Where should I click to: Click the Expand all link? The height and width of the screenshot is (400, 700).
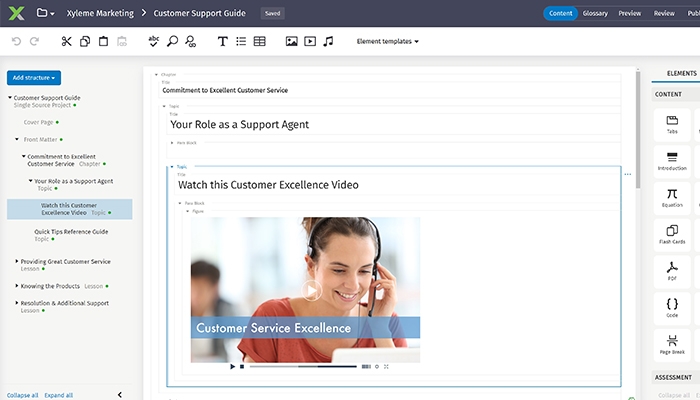coord(59,395)
